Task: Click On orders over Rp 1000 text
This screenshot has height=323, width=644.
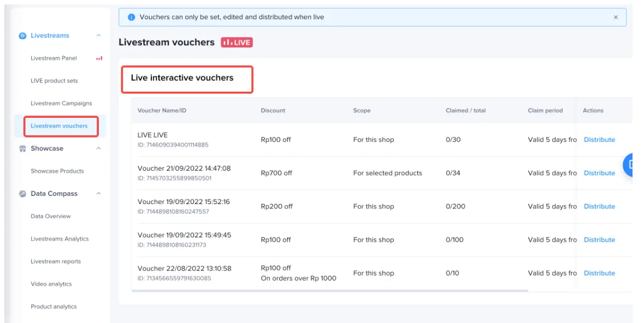Action: point(299,278)
